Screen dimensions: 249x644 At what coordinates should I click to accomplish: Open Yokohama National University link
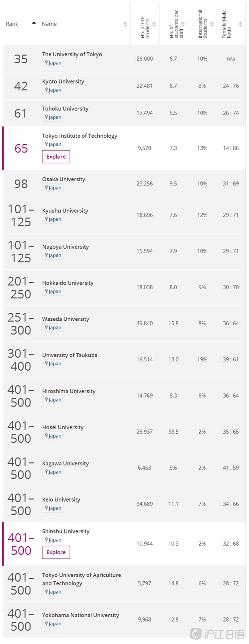coord(80,615)
